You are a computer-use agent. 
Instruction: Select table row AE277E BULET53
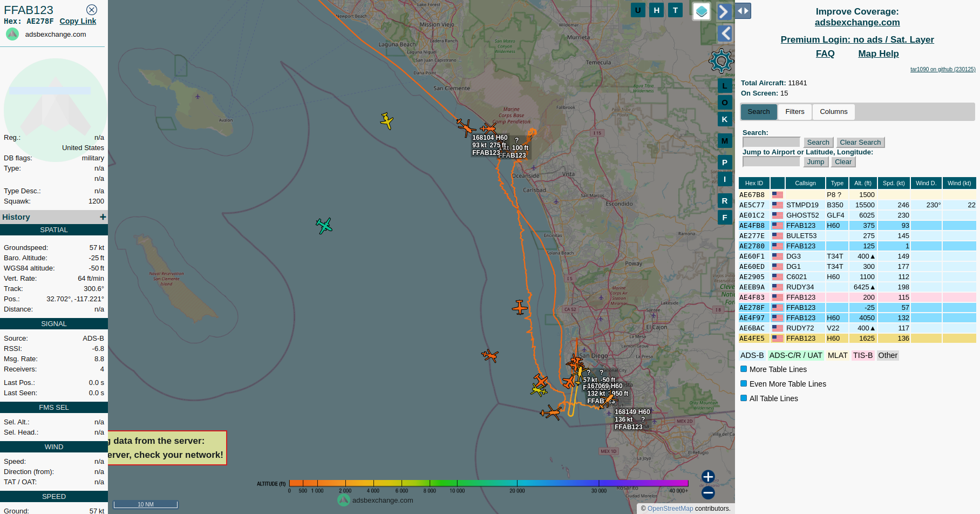click(x=857, y=236)
